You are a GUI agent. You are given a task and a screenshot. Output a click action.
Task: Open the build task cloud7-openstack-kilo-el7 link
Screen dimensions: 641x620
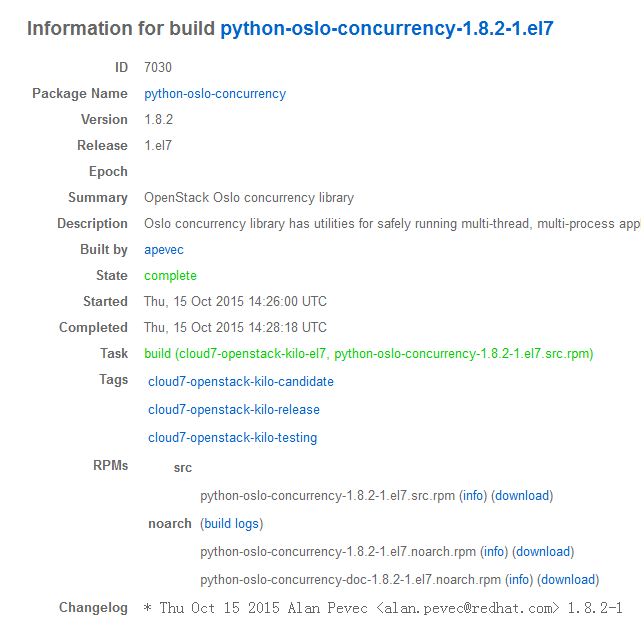coord(369,354)
